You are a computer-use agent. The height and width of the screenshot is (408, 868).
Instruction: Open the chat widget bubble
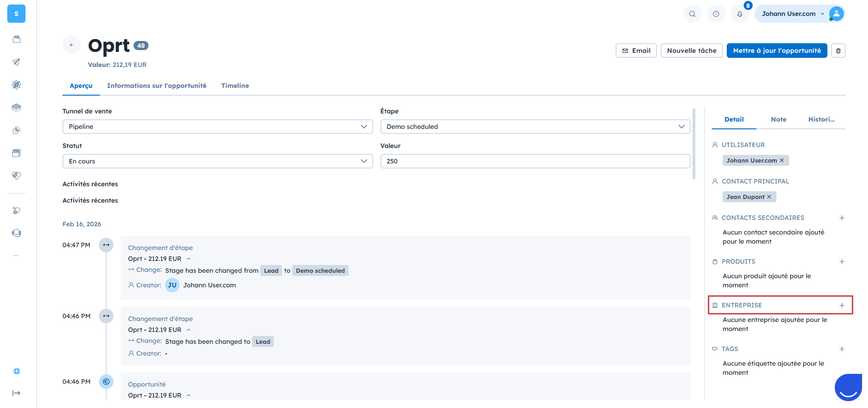click(848, 388)
